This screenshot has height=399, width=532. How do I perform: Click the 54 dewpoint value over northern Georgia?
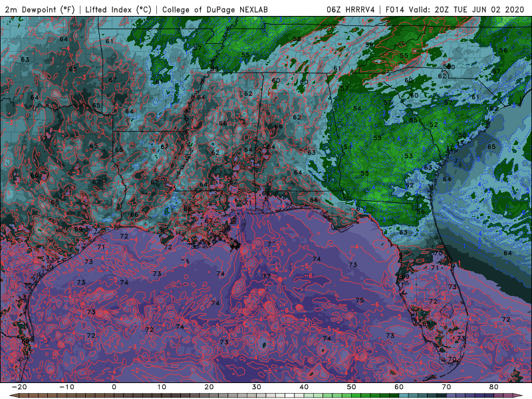tap(357, 108)
